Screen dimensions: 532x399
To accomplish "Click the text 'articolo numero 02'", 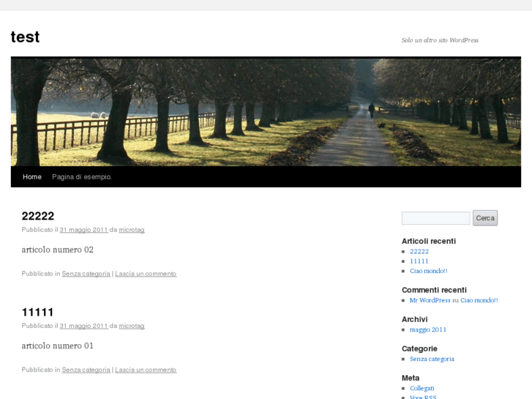I will pos(57,250).
